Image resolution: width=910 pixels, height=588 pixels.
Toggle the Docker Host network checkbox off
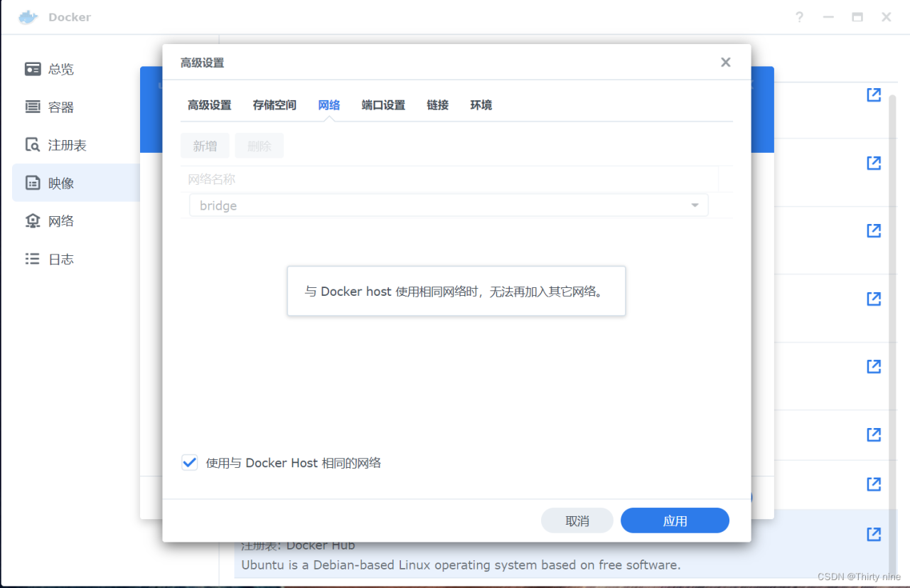tap(189, 462)
